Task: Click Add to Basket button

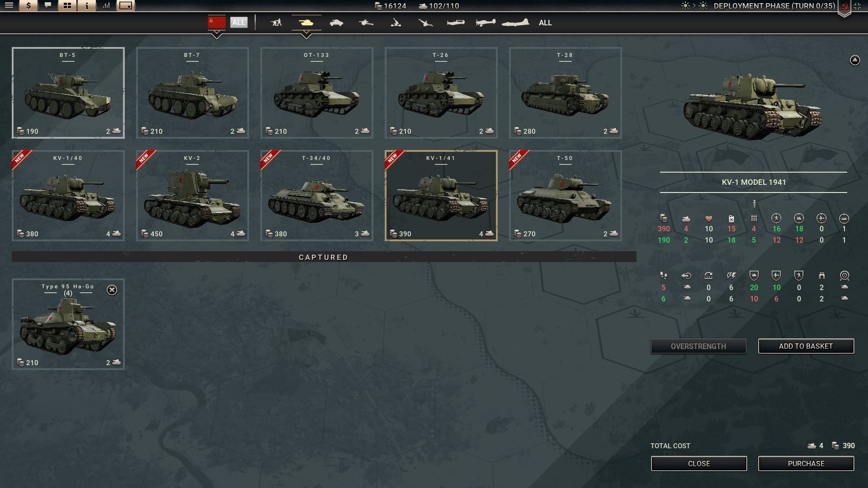Action: click(x=806, y=346)
